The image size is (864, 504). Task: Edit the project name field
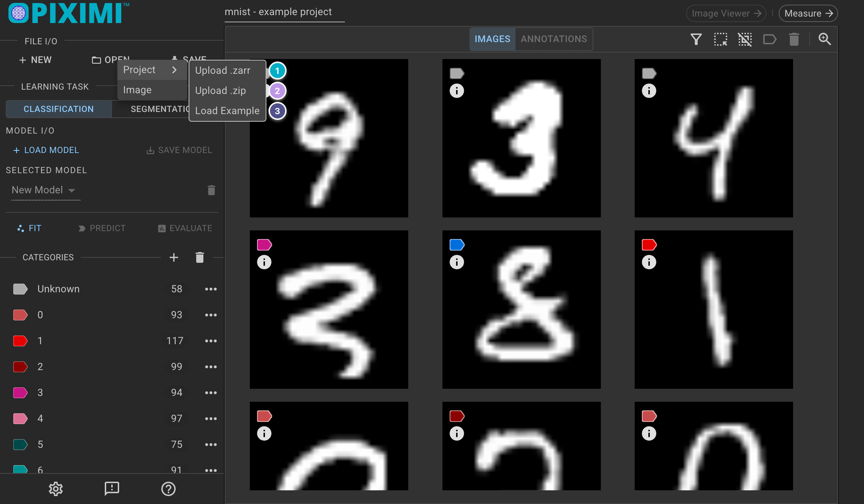(x=284, y=13)
